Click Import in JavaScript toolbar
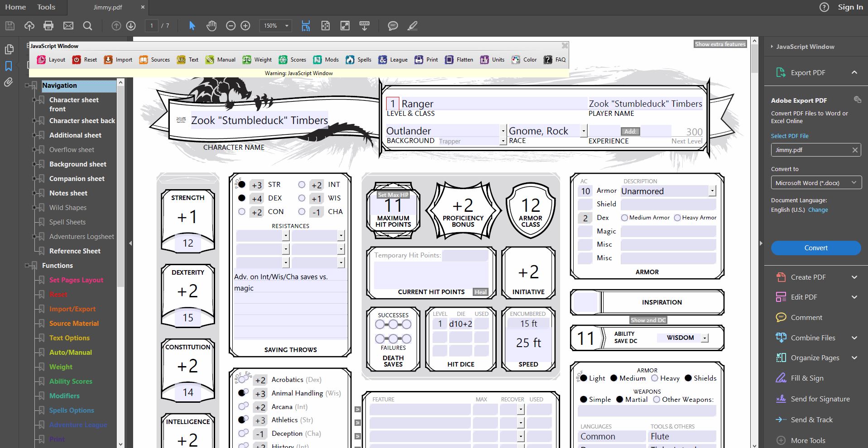868x448 pixels. pyautogui.click(x=118, y=59)
